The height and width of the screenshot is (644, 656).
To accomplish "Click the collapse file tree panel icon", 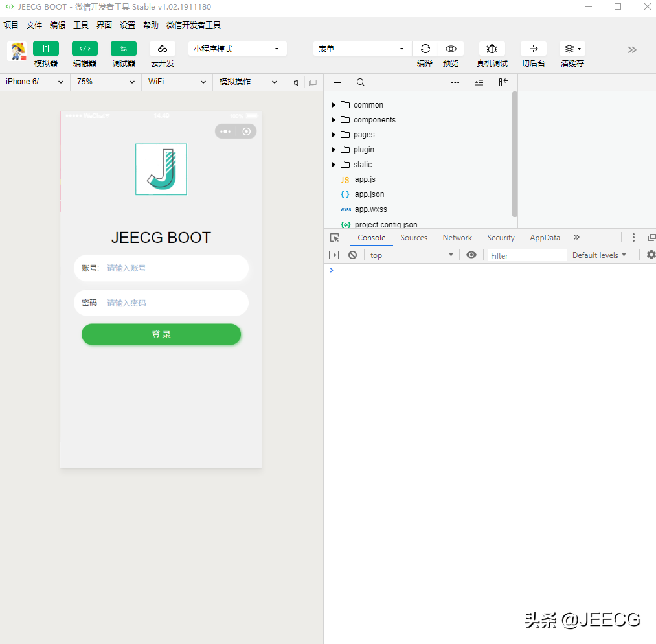I will pyautogui.click(x=503, y=82).
